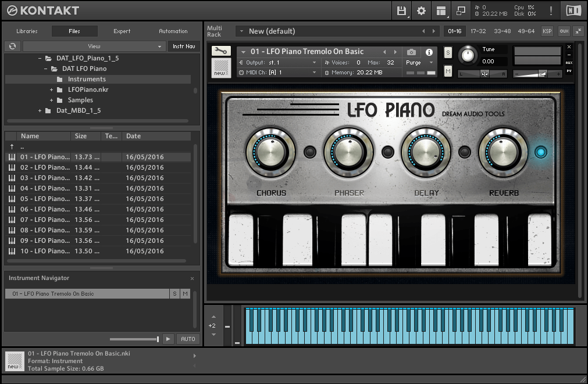Click the rack minimize arrows icon
Viewport: 588px width, 384px height.
point(579,31)
